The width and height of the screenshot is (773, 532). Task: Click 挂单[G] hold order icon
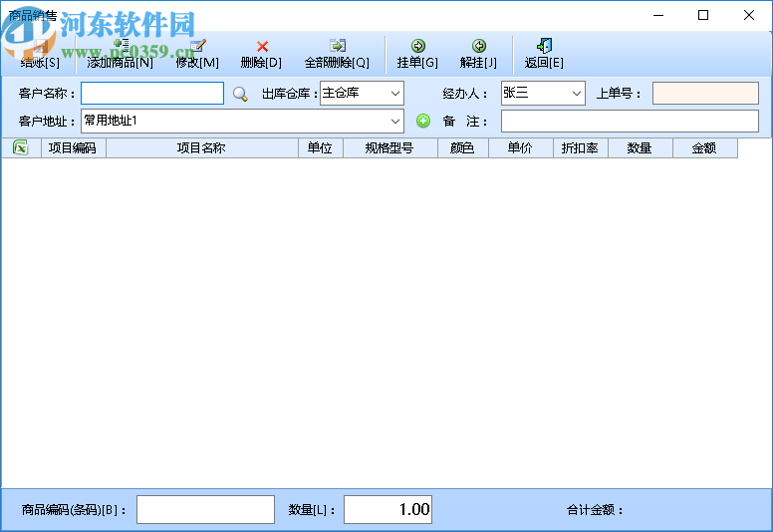[418, 46]
